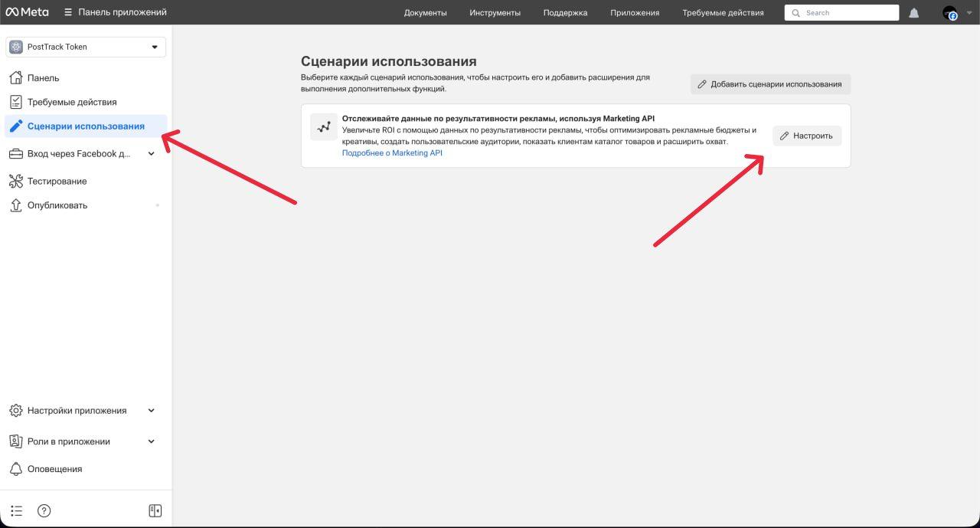Image resolution: width=980 pixels, height=528 pixels.
Task: Open the Подробнее о Marketing API link
Action: point(393,152)
